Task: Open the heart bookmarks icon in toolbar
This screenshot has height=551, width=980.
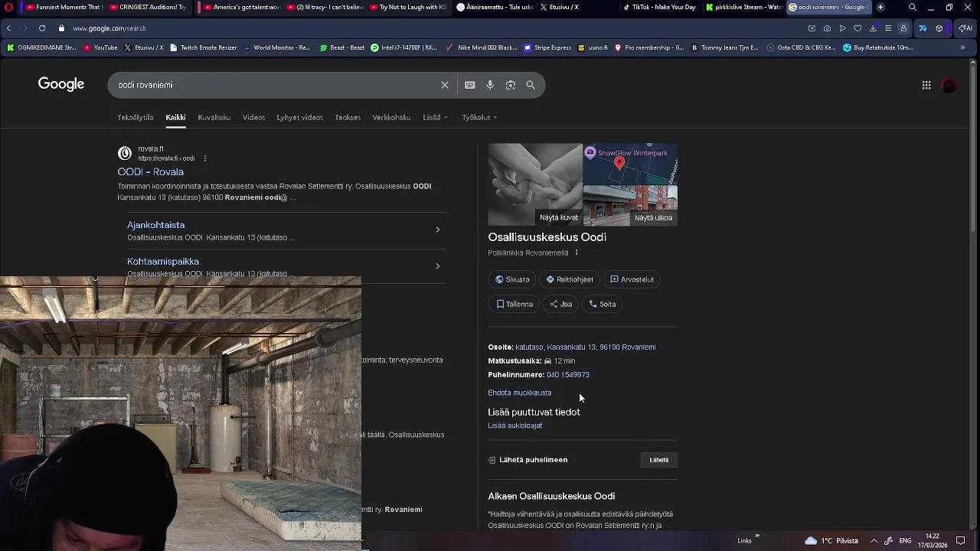Action: click(x=857, y=28)
